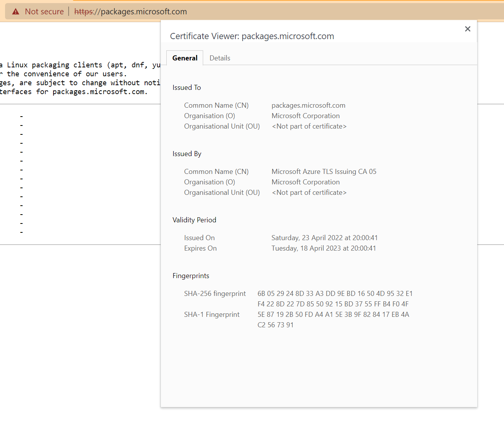The height and width of the screenshot is (428, 504).
Task: Select the struck-through https in the URL
Action: (x=83, y=12)
